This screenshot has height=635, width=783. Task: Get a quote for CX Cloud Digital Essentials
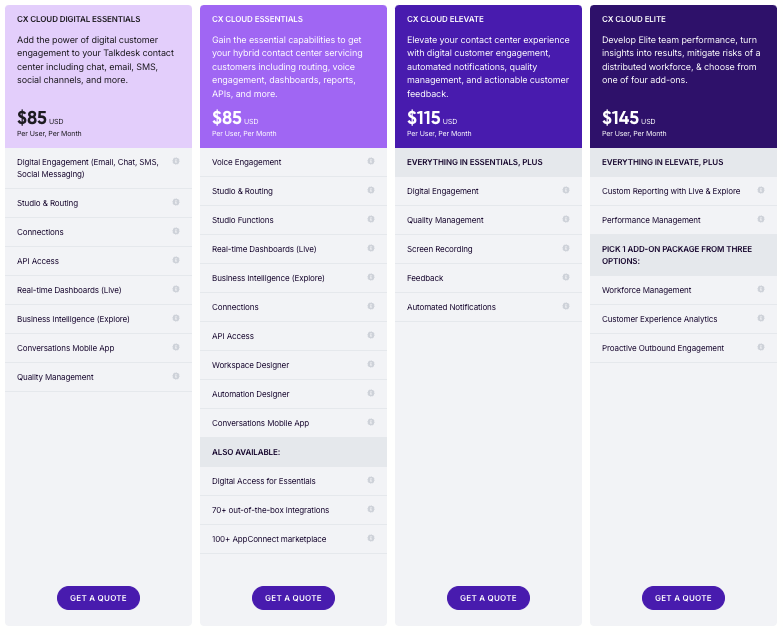point(98,598)
